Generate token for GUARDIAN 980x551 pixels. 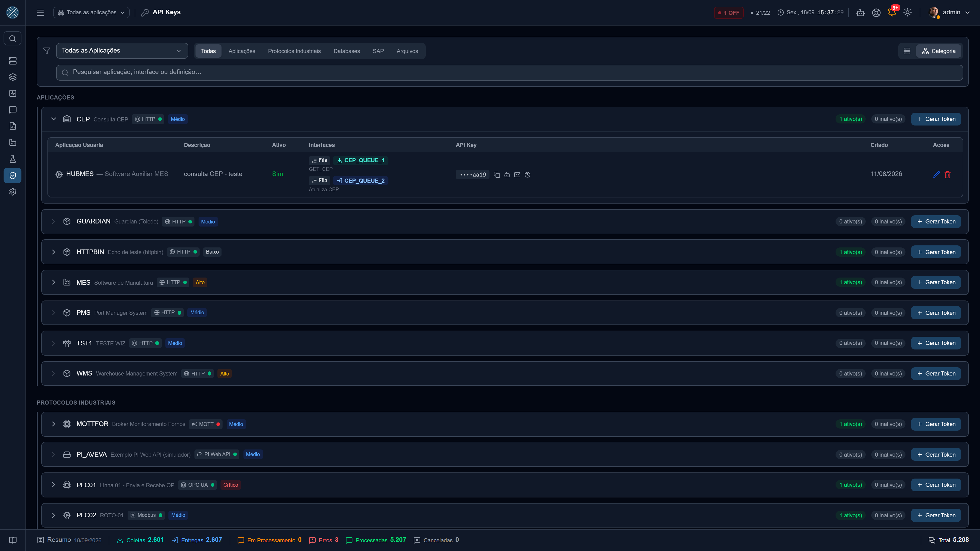936,221
